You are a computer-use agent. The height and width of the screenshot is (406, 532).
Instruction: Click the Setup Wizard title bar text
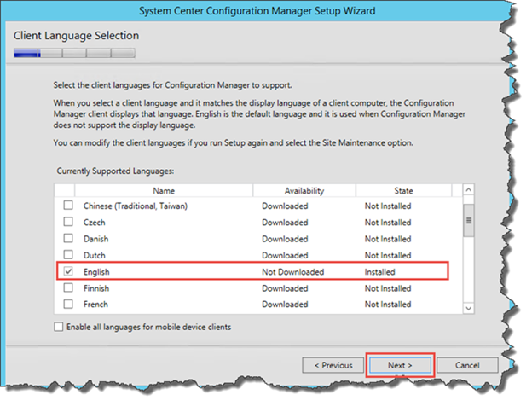click(257, 10)
